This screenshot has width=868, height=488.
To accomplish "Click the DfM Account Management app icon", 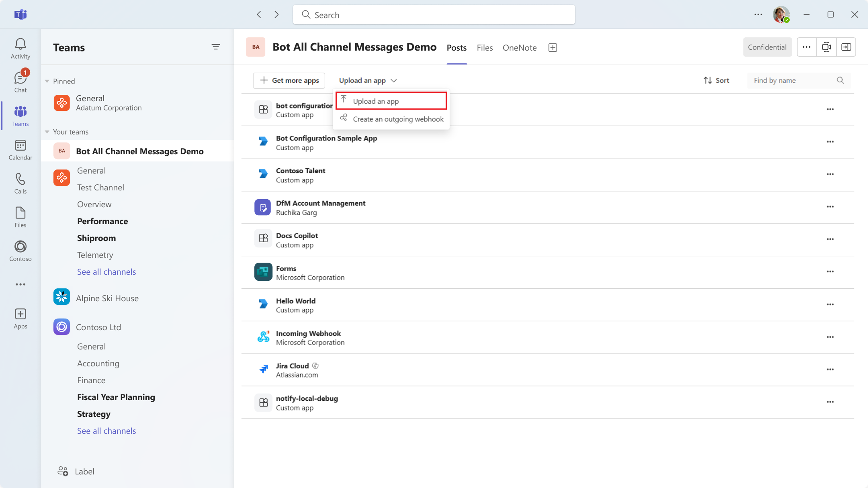I will point(263,207).
